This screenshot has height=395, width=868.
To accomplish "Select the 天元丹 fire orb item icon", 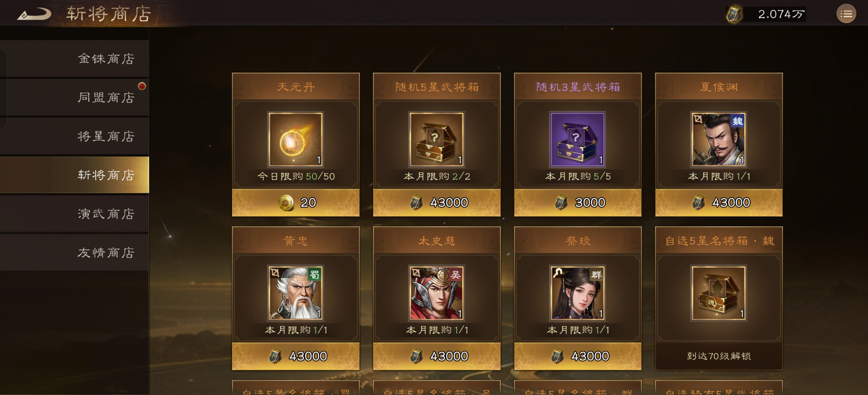I will point(296,139).
